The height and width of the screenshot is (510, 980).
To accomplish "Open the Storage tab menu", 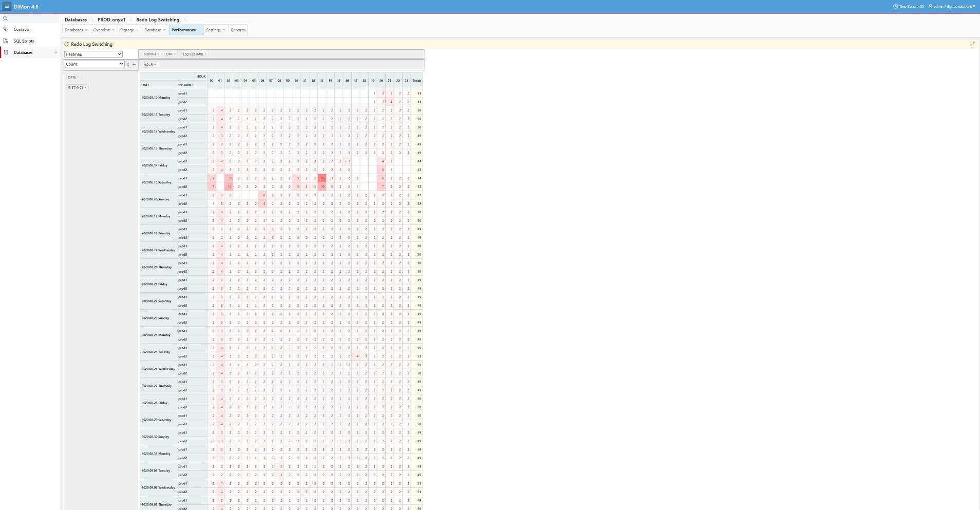I will [x=129, y=30].
